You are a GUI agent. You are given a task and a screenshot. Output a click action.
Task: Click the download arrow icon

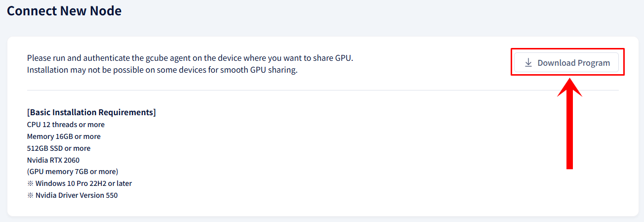coord(528,63)
